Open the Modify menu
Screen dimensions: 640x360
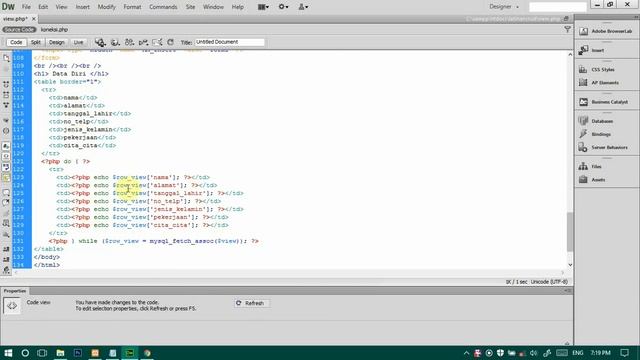coord(106,7)
